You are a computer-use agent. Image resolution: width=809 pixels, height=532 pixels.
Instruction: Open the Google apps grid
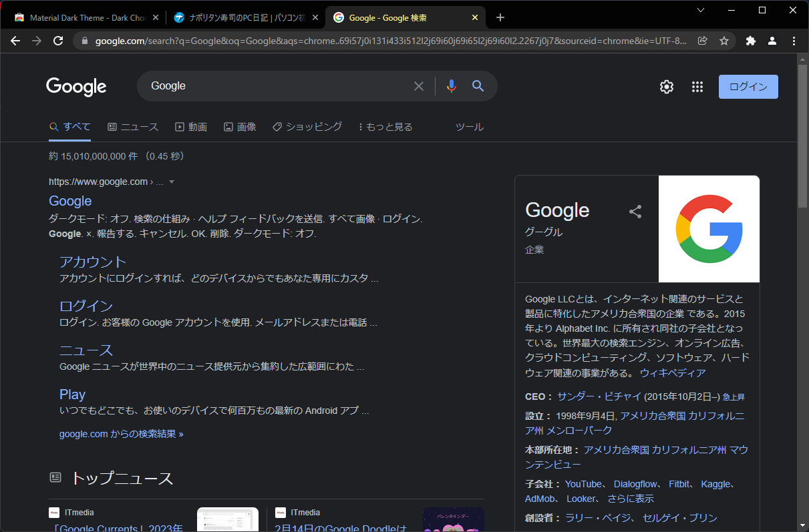697,87
